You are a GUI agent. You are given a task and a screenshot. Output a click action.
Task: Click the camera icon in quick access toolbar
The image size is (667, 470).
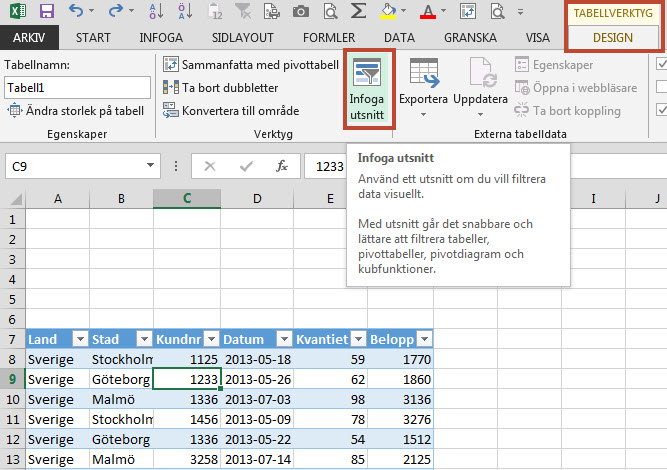pos(300,11)
